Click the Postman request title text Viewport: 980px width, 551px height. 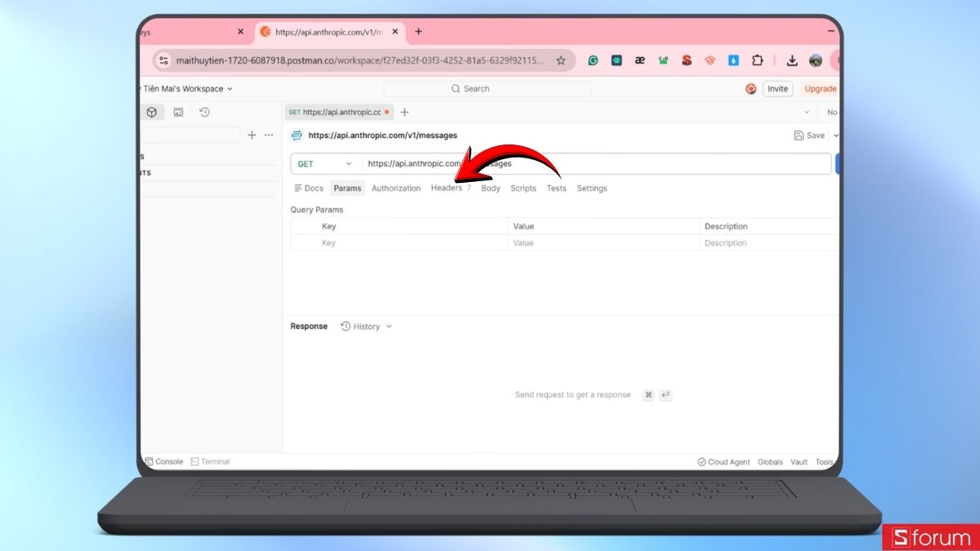(x=383, y=136)
